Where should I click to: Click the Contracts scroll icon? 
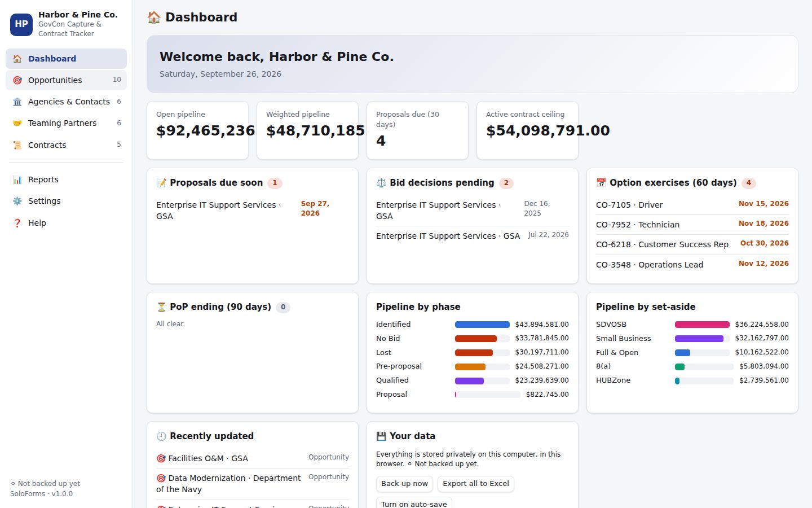17,145
